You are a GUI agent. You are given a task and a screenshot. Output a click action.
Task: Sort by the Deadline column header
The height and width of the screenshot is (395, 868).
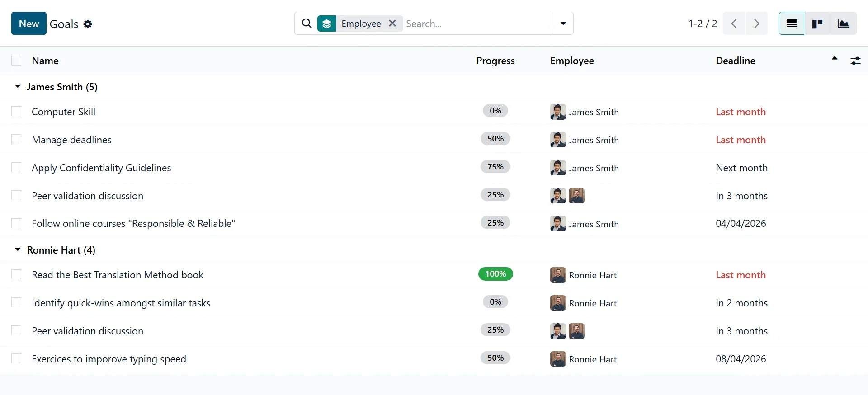pos(735,61)
